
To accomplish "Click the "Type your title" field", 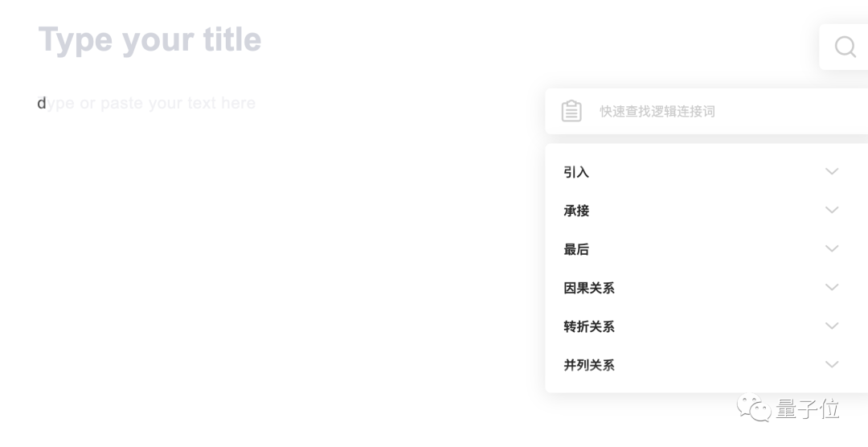I will tap(150, 39).
